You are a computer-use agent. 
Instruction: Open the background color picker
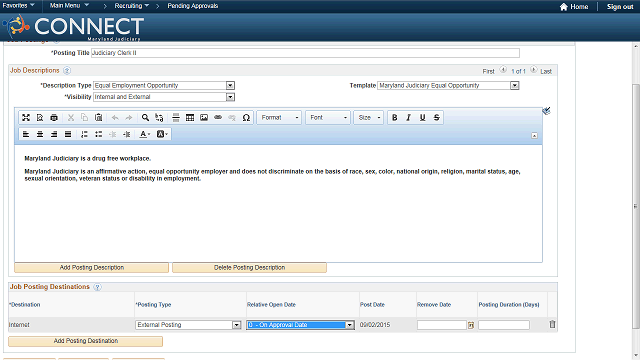coord(162,134)
